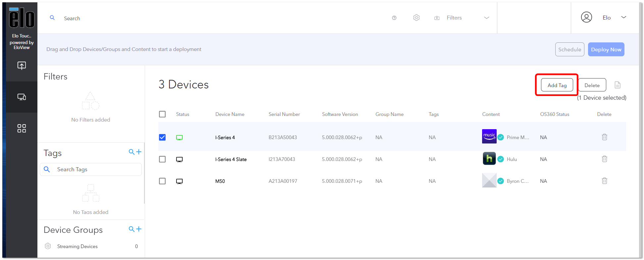644x260 pixels.
Task: Open settings gear in top bar
Action: pyautogui.click(x=416, y=18)
